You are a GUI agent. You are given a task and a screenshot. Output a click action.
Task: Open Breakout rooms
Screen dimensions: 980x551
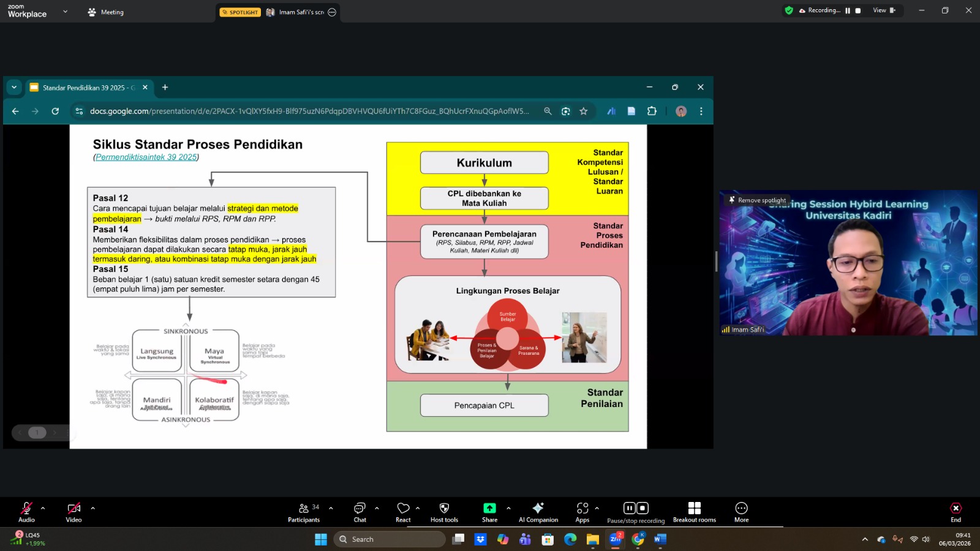pyautogui.click(x=694, y=512)
